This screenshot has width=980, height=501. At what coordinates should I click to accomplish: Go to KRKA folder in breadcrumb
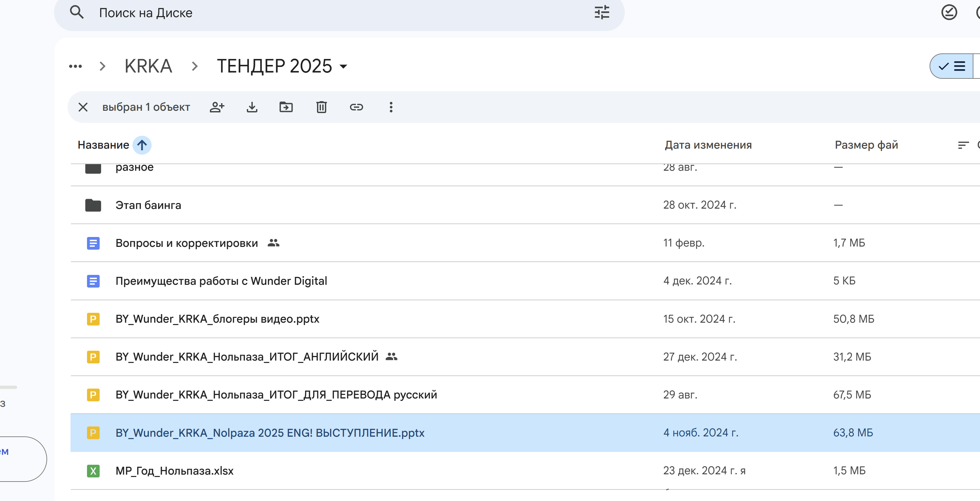point(148,67)
